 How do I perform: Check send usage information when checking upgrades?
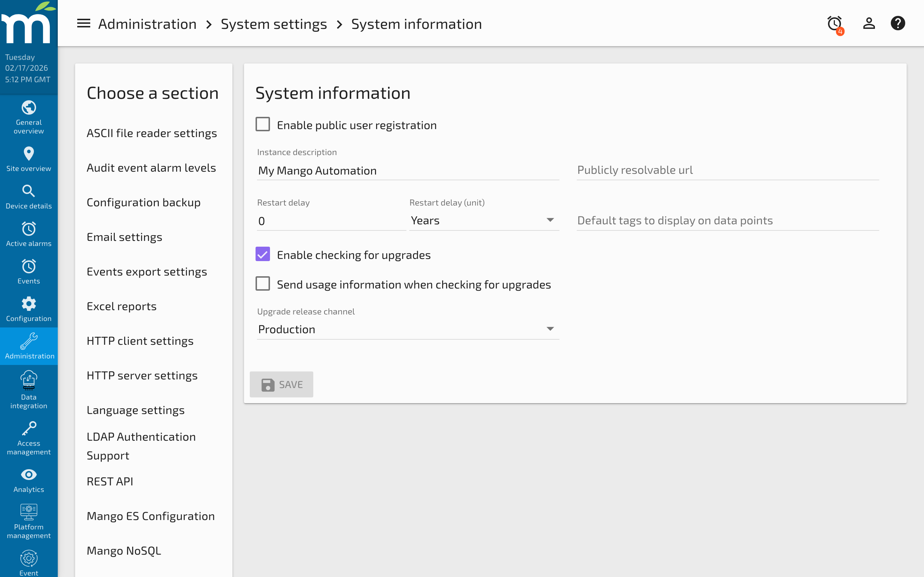(263, 283)
